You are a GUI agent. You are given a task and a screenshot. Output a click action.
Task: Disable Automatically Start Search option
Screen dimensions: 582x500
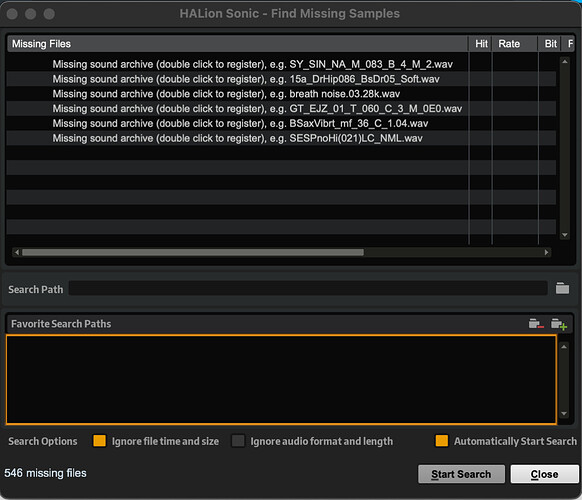[441, 441]
